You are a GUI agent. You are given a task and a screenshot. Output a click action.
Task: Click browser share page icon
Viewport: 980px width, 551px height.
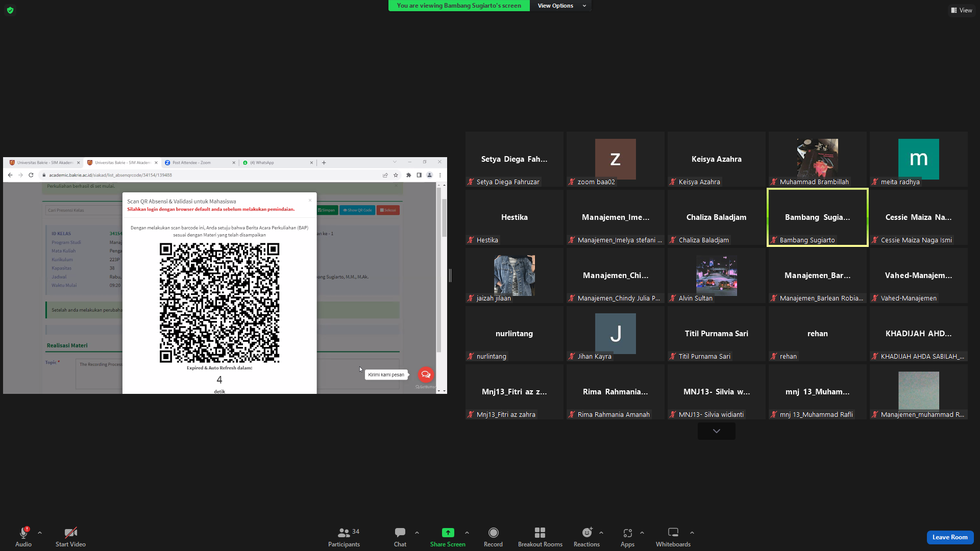tap(385, 175)
